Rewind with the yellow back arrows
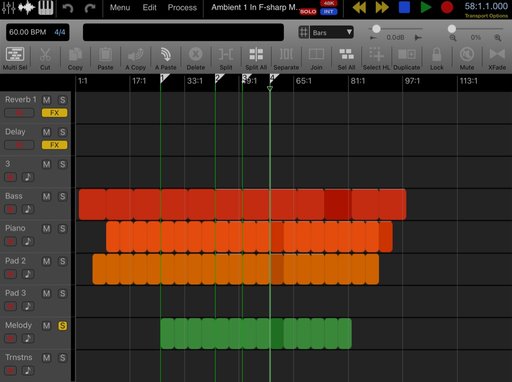Screen dimensions: 512x382 click(359, 7)
